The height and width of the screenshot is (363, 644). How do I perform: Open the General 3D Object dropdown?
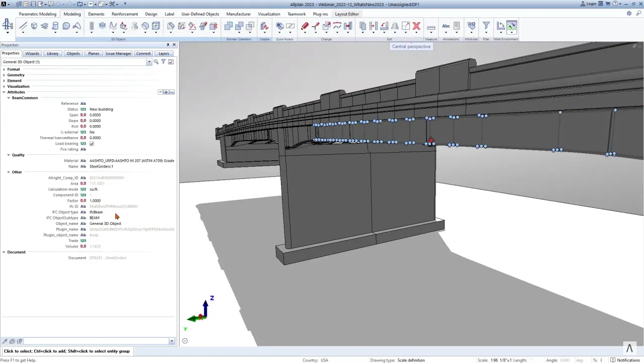(149, 62)
